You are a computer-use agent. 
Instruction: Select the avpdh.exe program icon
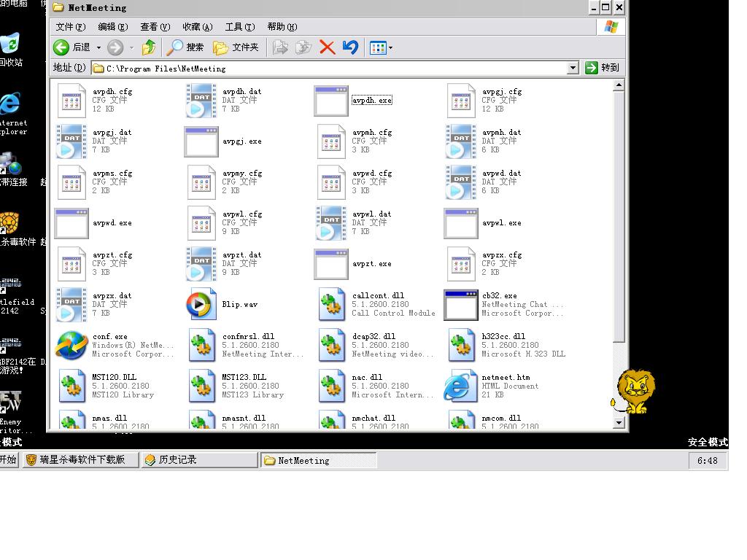pyautogui.click(x=331, y=101)
